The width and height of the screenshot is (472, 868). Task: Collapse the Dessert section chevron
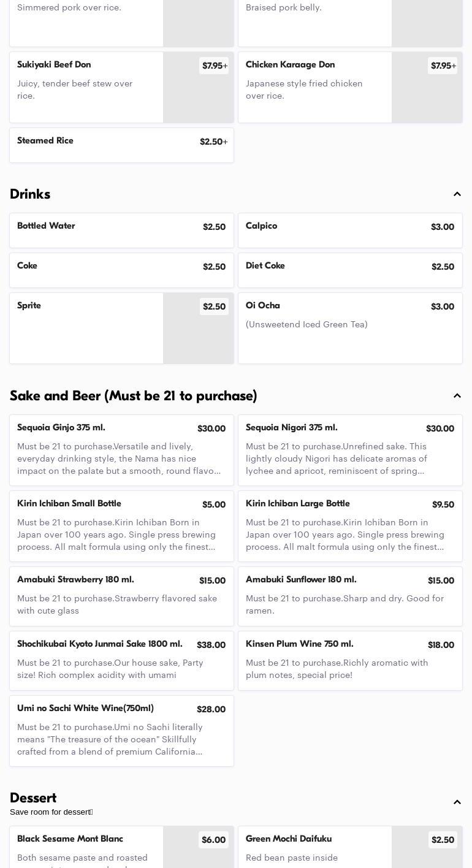(x=457, y=802)
